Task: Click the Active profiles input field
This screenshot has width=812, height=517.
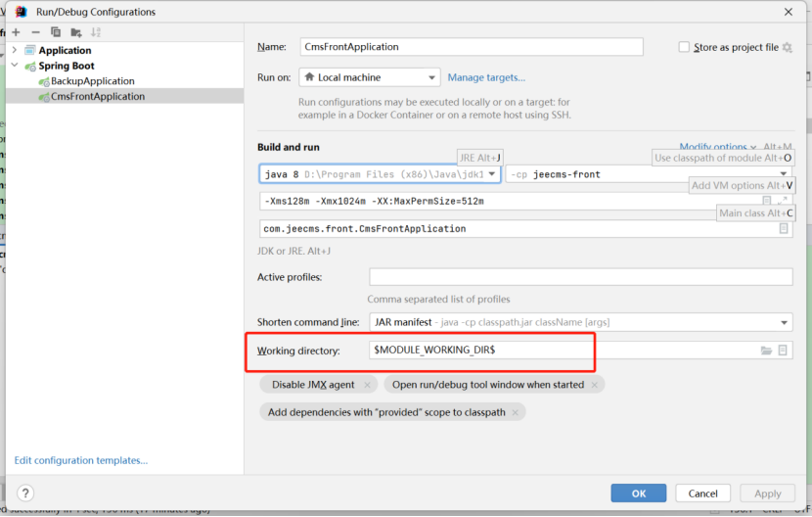Action: 580,277
